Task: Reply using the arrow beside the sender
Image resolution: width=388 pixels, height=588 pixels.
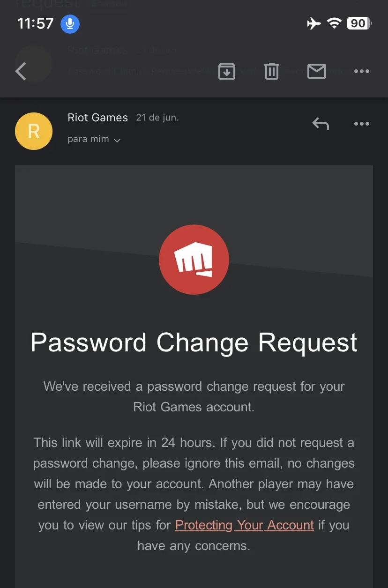Action: click(x=321, y=124)
